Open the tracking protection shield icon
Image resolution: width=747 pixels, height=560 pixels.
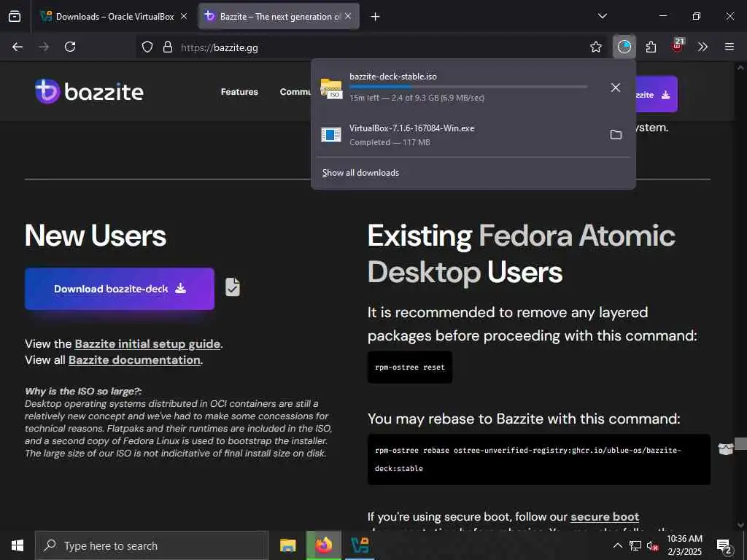point(147,47)
